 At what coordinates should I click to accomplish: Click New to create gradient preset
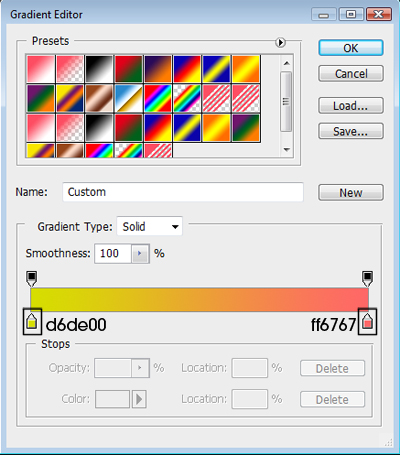point(351,192)
